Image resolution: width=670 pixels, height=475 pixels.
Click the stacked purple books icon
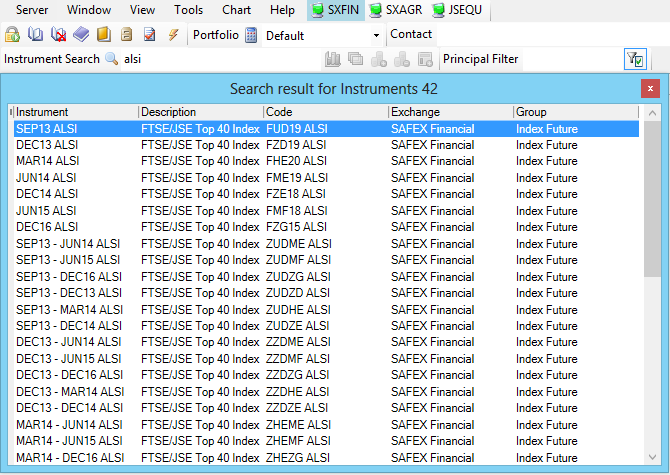81,35
